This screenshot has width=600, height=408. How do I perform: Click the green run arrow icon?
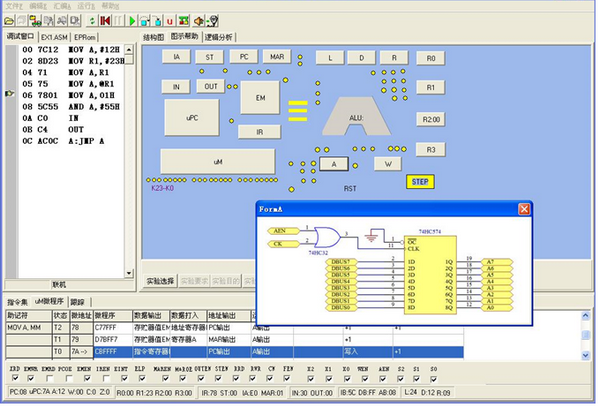tap(132, 20)
